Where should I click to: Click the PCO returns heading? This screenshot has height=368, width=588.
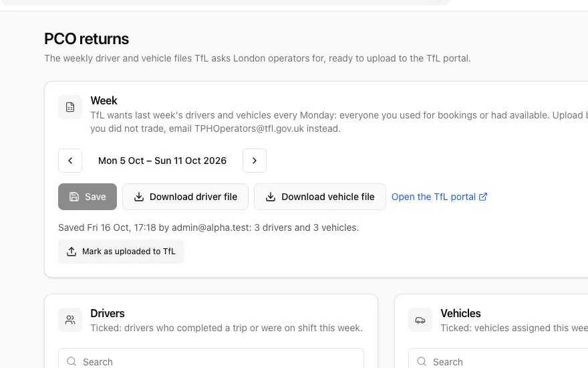[87, 39]
